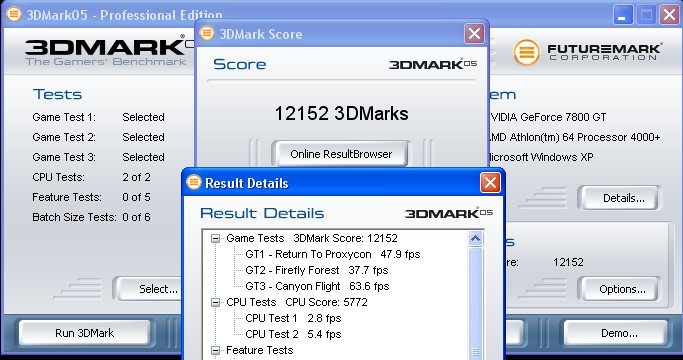Click the 3DMark Score dialog title icon

pyautogui.click(x=207, y=33)
